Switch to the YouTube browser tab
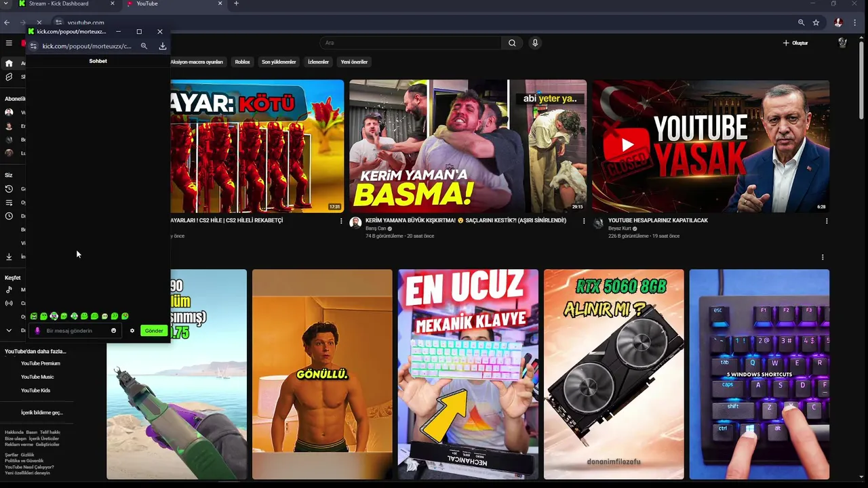Image resolution: width=868 pixels, height=488 pixels. [x=175, y=3]
